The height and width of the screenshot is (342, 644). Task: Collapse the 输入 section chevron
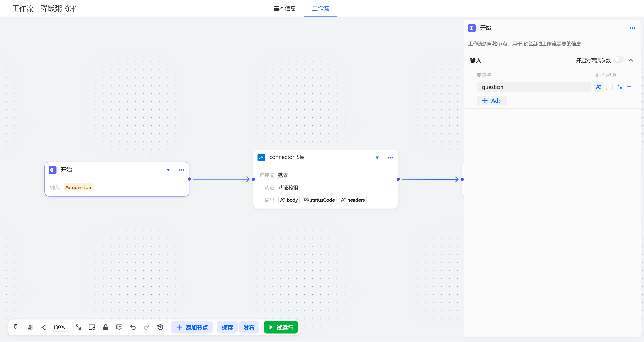tap(631, 60)
